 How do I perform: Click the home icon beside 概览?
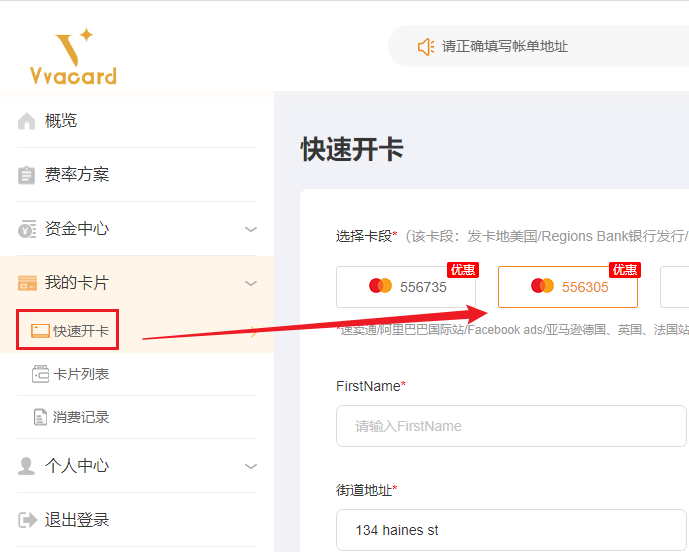click(26, 121)
